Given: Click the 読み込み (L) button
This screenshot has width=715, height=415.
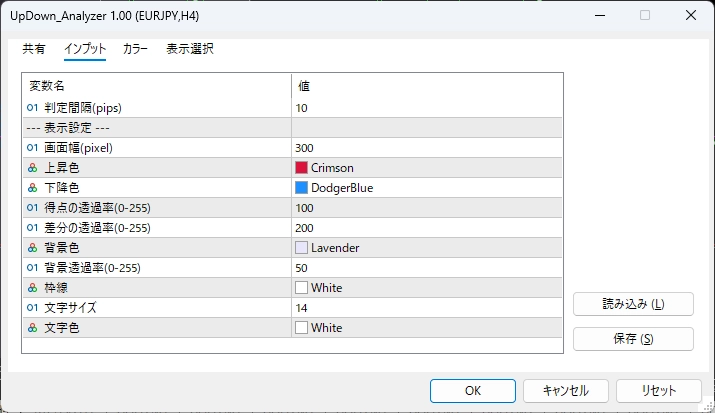Looking at the screenshot, I should pyautogui.click(x=633, y=305).
